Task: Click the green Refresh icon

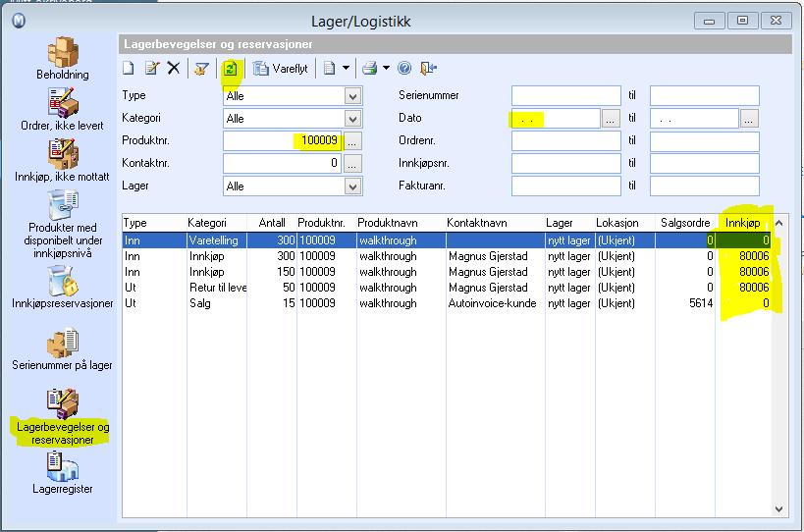Action: tap(231, 68)
